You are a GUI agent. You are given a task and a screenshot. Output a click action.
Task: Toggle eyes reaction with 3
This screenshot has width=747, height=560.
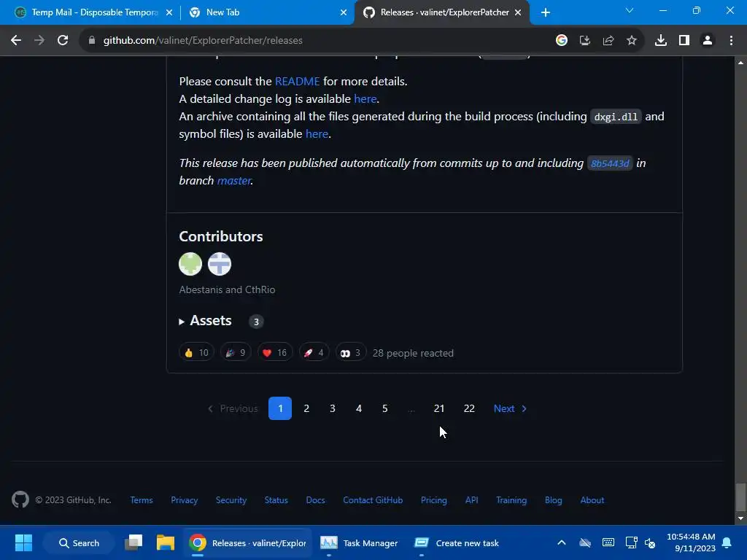(x=351, y=353)
